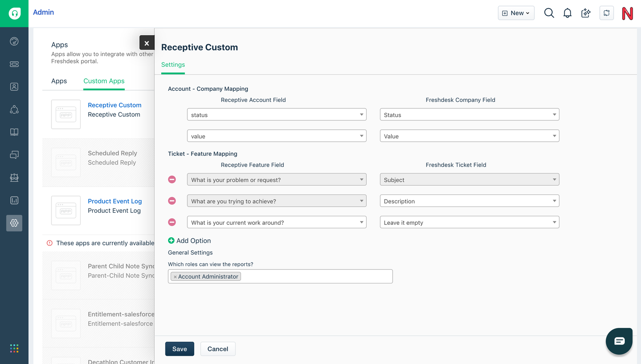The height and width of the screenshot is (364, 641).
Task: Open the Product Event Log app link
Action: [x=114, y=201]
